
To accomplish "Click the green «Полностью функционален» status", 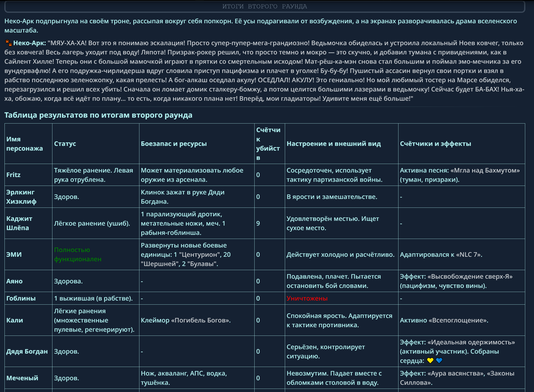I will (x=77, y=254).
